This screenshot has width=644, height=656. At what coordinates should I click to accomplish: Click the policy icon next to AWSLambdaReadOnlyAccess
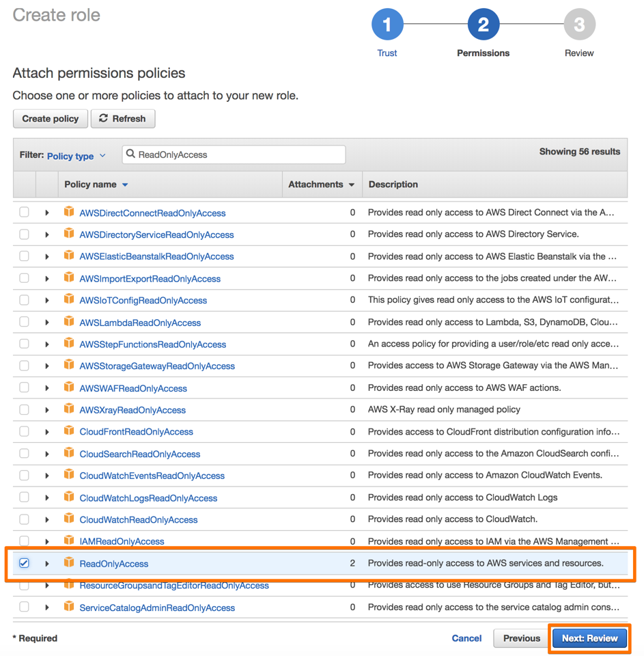pos(69,322)
